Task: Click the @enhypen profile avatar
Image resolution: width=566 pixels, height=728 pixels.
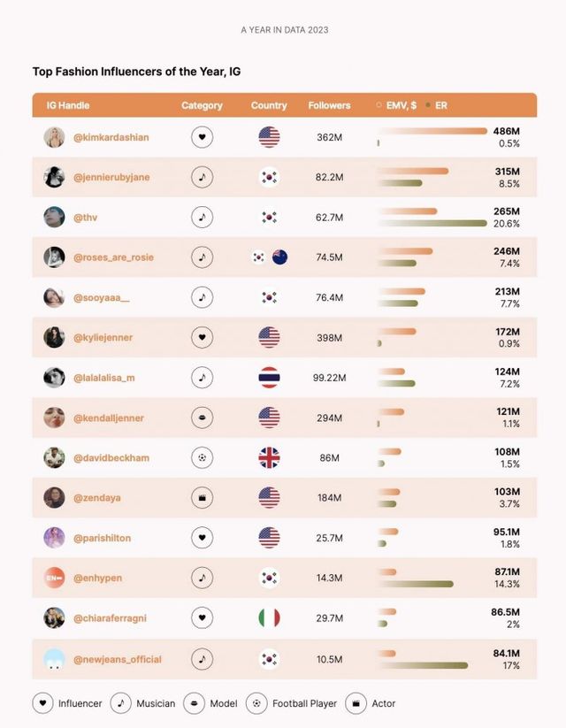Action: point(54,578)
